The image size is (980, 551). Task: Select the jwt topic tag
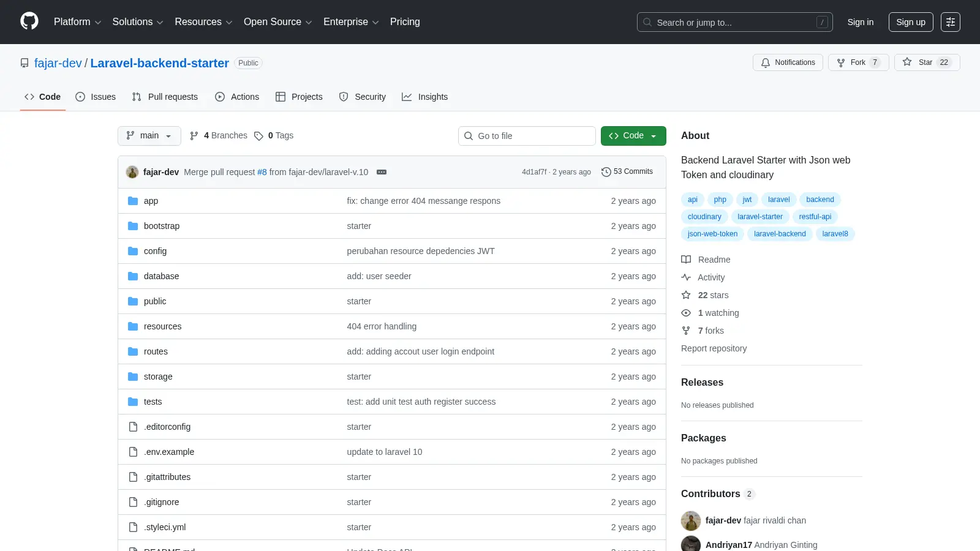click(747, 200)
